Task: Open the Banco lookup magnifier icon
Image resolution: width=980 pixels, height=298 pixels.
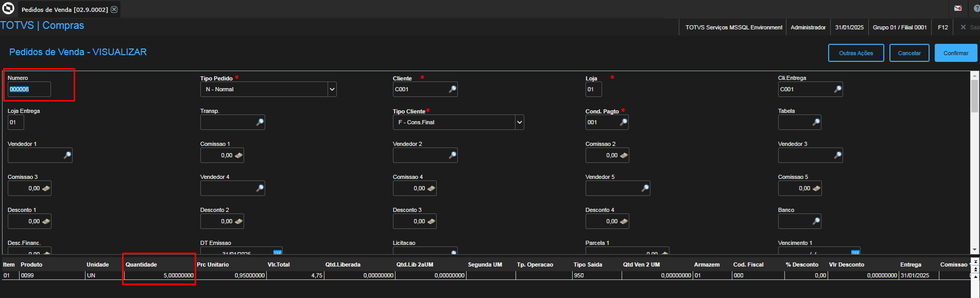Action: [x=816, y=221]
